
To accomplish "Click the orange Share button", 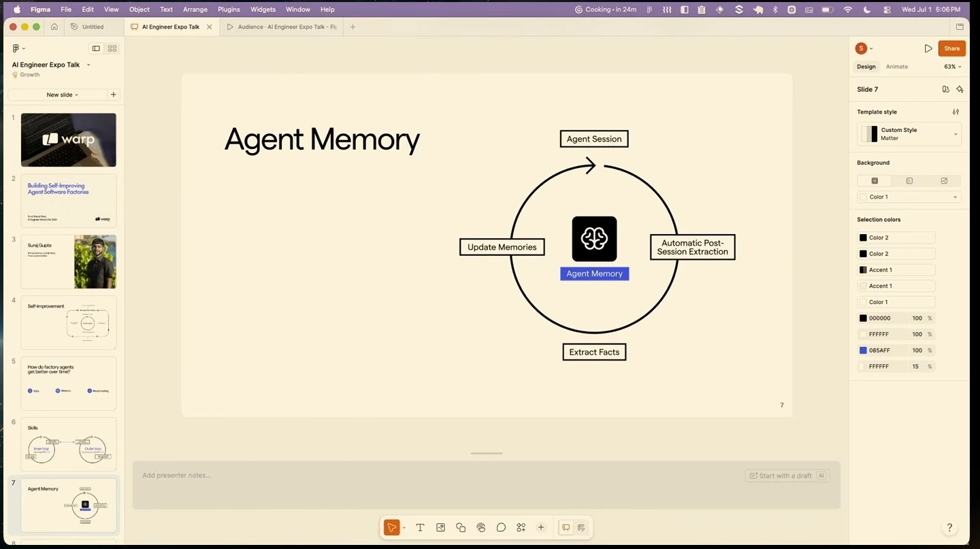I will pos(952,48).
